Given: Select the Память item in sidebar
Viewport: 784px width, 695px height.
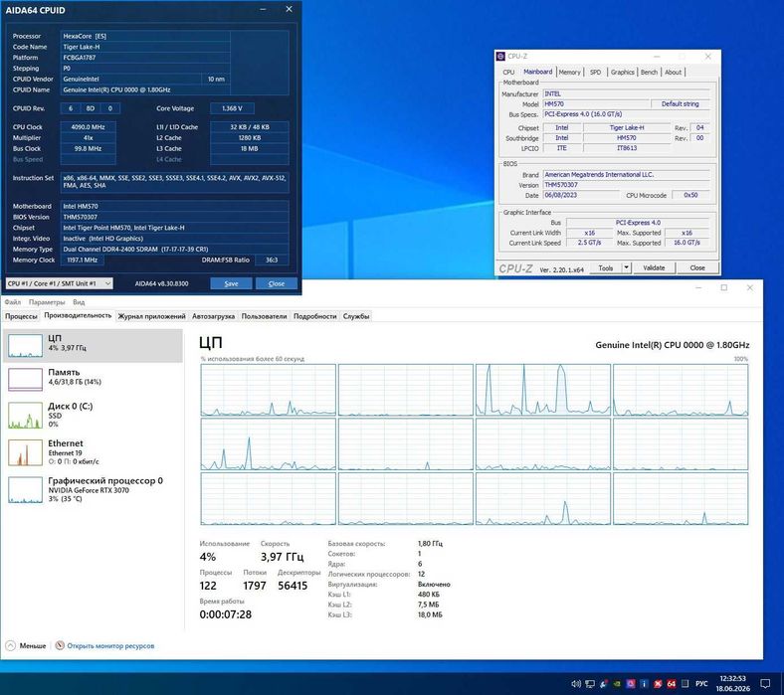Looking at the screenshot, I should (x=93, y=380).
